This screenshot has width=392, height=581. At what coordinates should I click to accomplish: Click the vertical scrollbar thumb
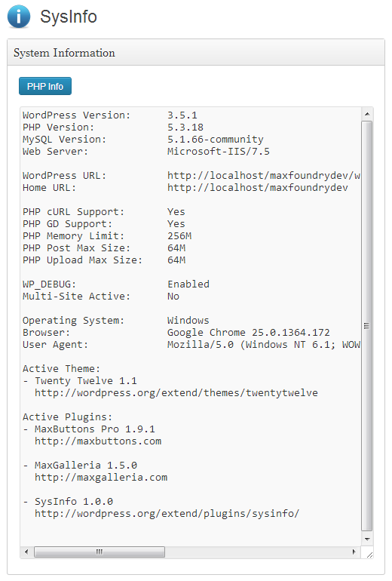(367, 326)
